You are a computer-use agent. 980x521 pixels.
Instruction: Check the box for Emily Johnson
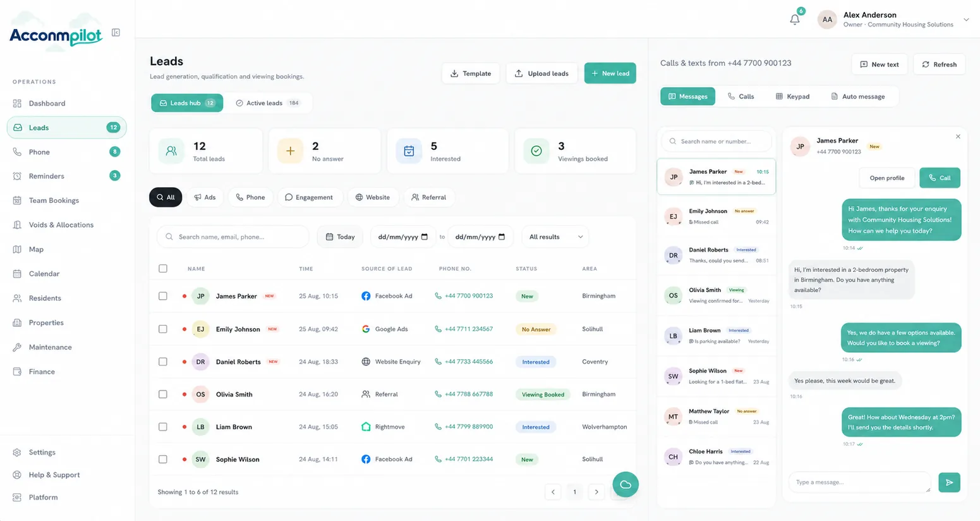click(163, 329)
